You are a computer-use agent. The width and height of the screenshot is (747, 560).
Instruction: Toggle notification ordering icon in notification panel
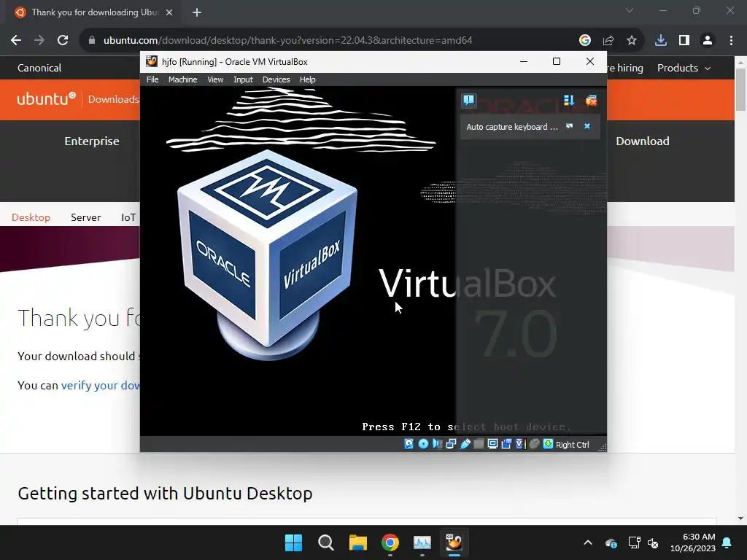[x=569, y=100]
